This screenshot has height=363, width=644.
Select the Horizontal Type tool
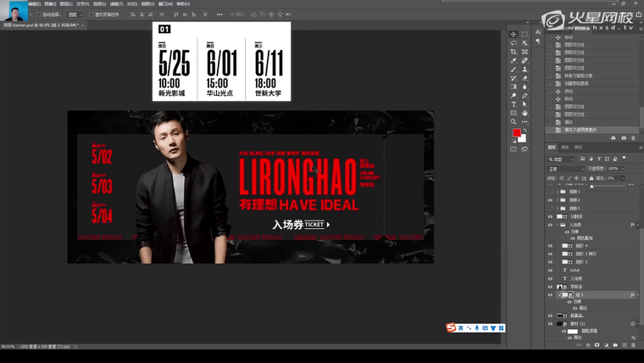click(x=514, y=104)
